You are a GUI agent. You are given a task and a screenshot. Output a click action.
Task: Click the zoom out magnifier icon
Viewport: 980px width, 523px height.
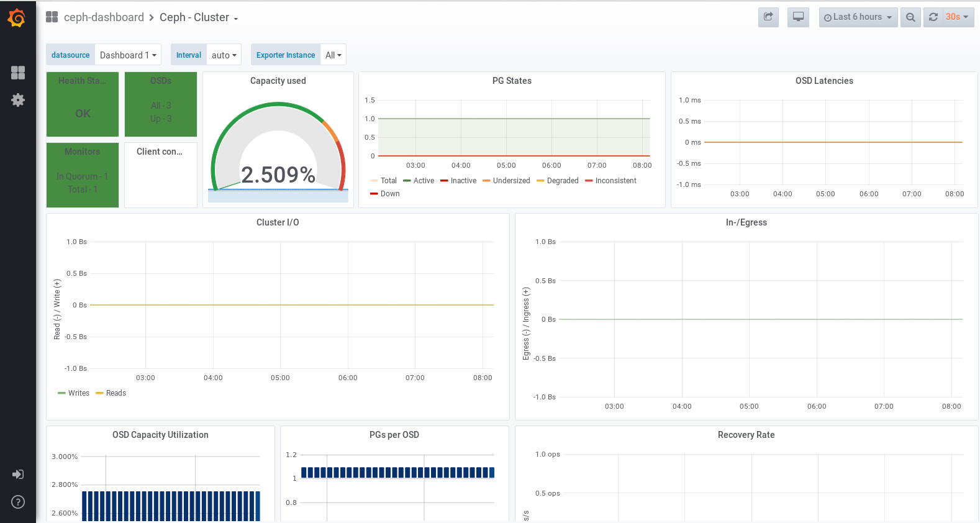(x=910, y=17)
